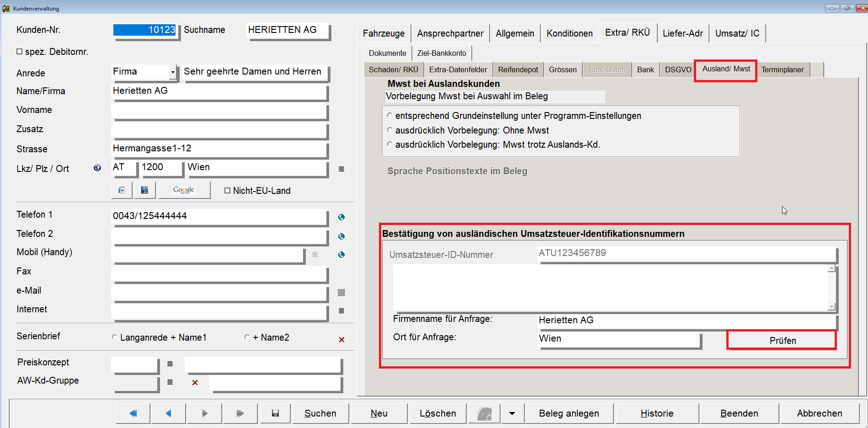Open the Preiskonzept selection list icon
Viewport: 868px width, 428px height.
pos(170,364)
